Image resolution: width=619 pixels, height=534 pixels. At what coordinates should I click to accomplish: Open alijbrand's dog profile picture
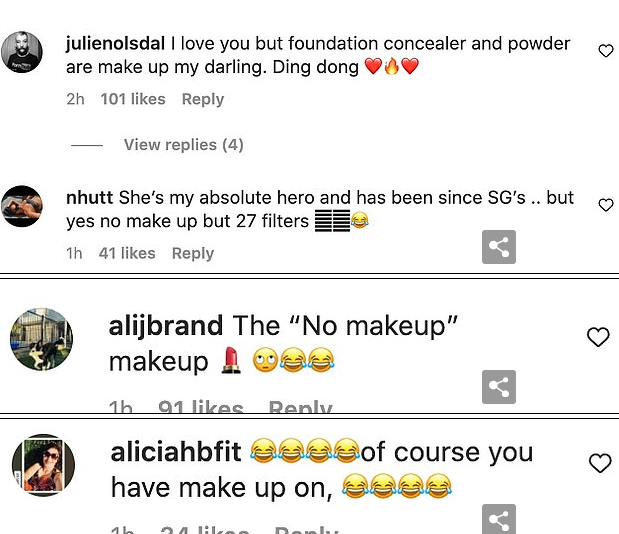click(41, 339)
